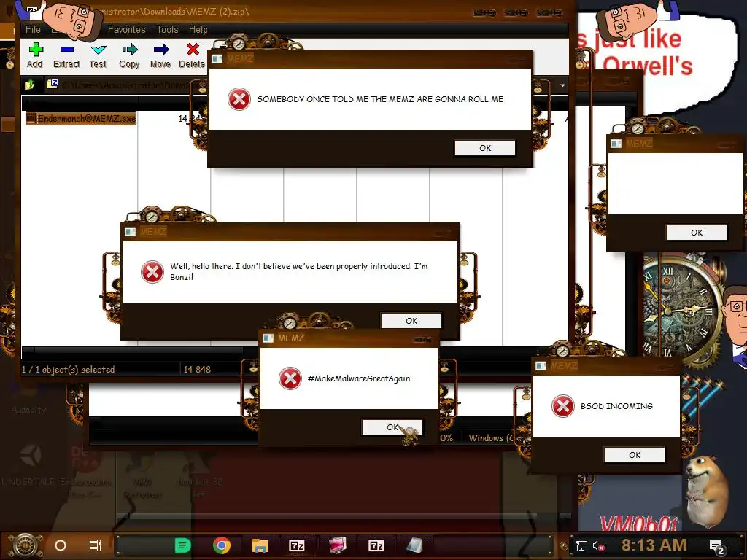The image size is (747, 560).
Task: Click the error icon in 'SOMEBODY ONCE TOLD ME' dialog
Action: point(239,99)
